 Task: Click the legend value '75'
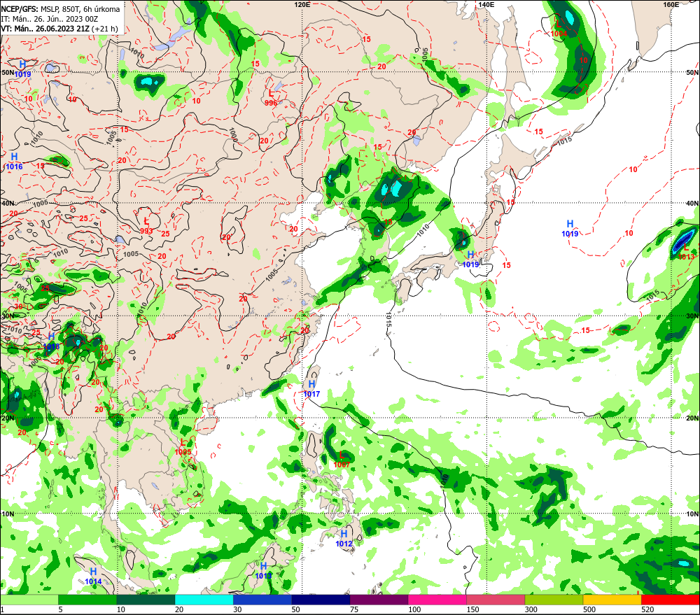[354, 609]
